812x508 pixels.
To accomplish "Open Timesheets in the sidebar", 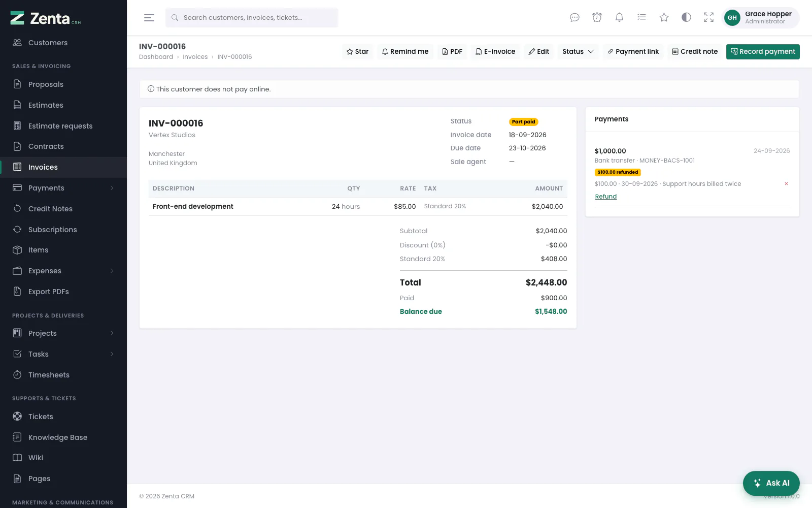I will pos(63,375).
